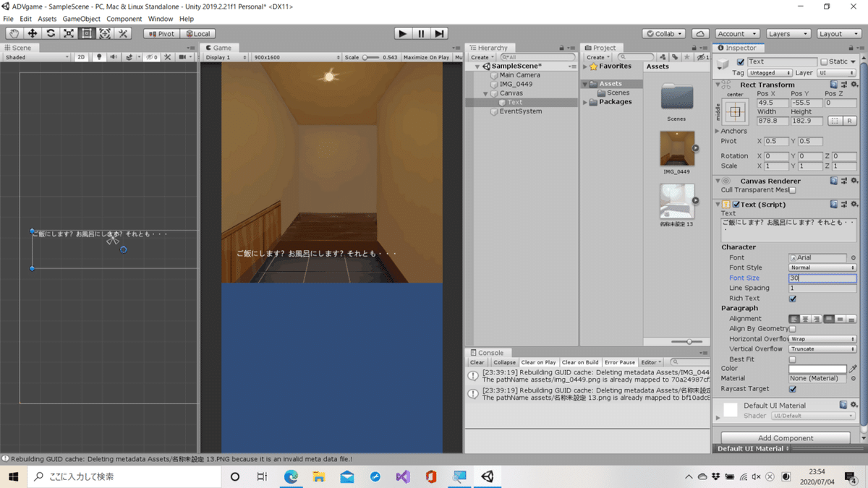Click Collapse in the Console

pos(505,362)
